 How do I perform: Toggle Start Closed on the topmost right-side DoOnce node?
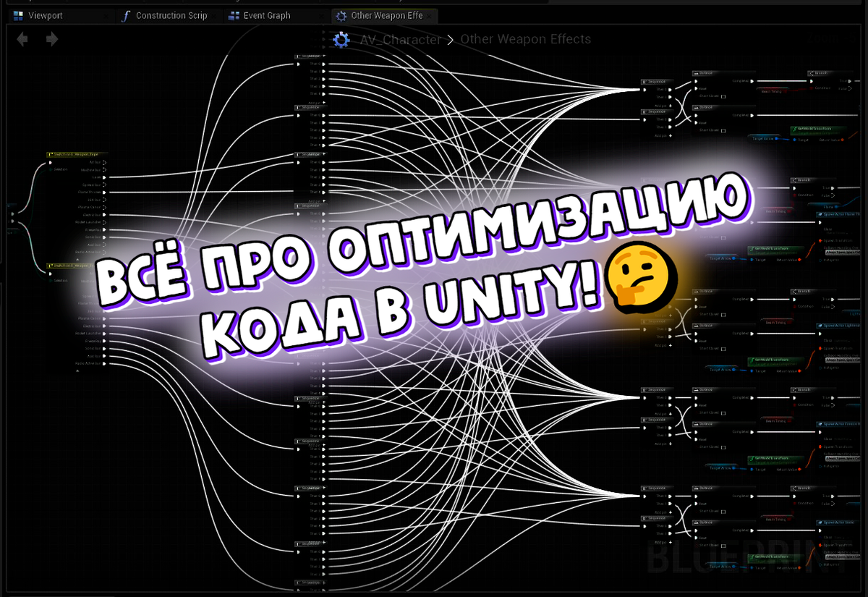pyautogui.click(x=723, y=96)
